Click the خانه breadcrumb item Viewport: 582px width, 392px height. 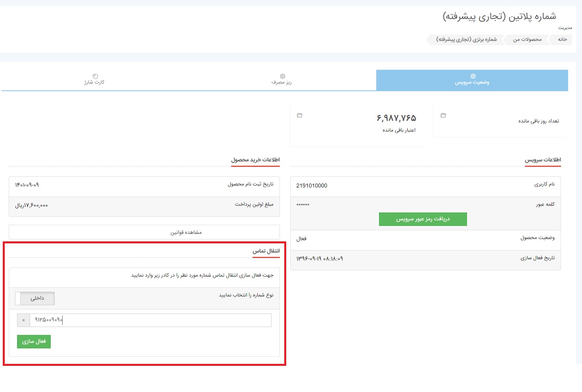(562, 40)
